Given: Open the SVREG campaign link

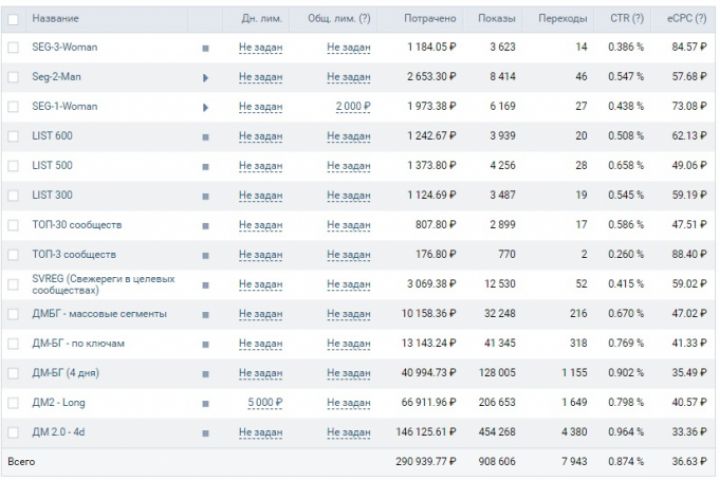Looking at the screenshot, I should pos(103,284).
